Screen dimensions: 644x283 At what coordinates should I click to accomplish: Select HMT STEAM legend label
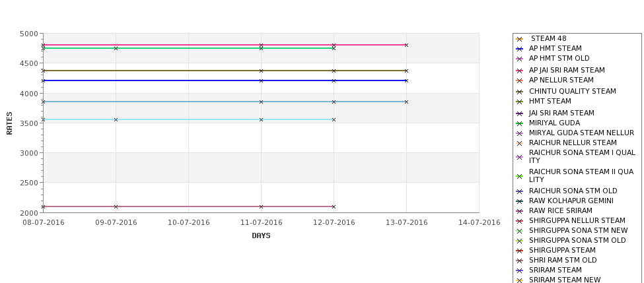[550, 102]
